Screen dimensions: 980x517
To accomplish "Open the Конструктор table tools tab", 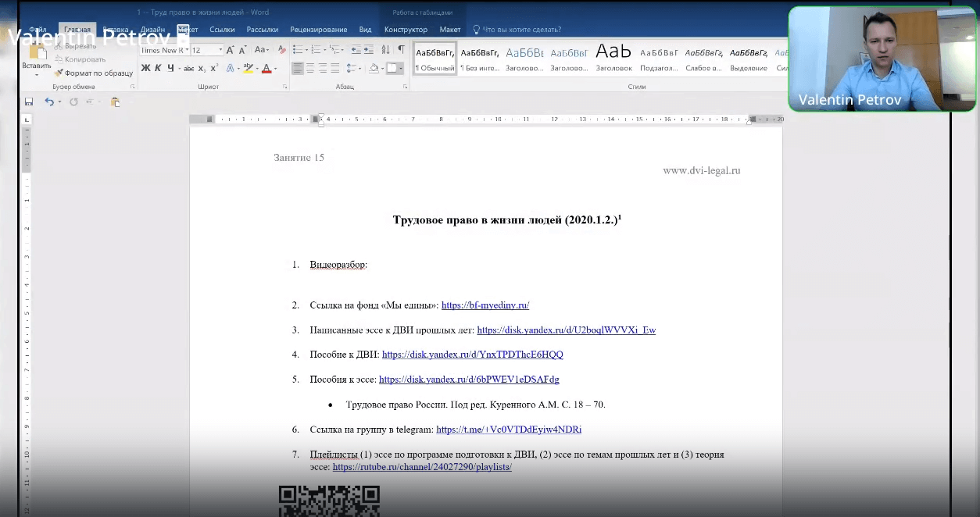I will tap(406, 30).
